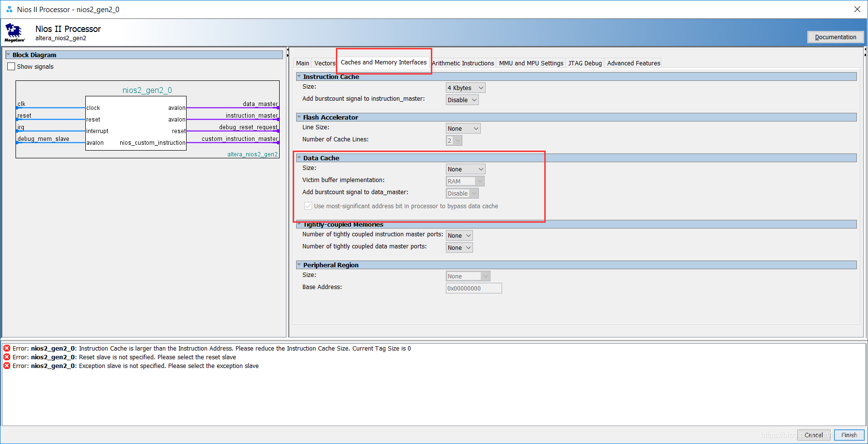Click the Finish button
The image size is (868, 444).
[849, 435]
